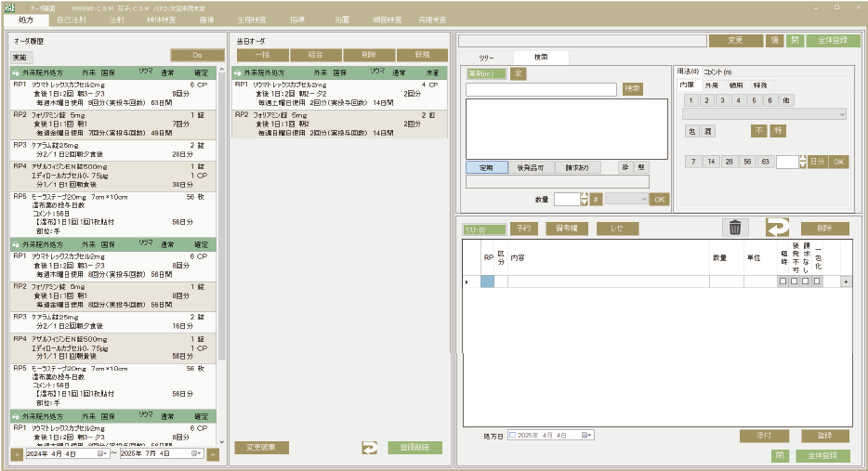Open the unit dropdown next to the # button

point(626,199)
